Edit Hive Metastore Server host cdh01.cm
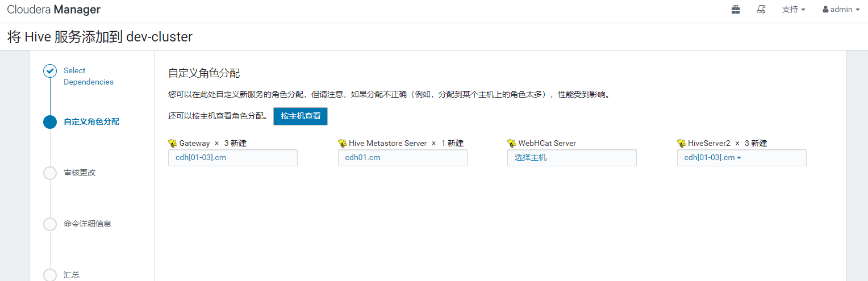 [x=403, y=158]
